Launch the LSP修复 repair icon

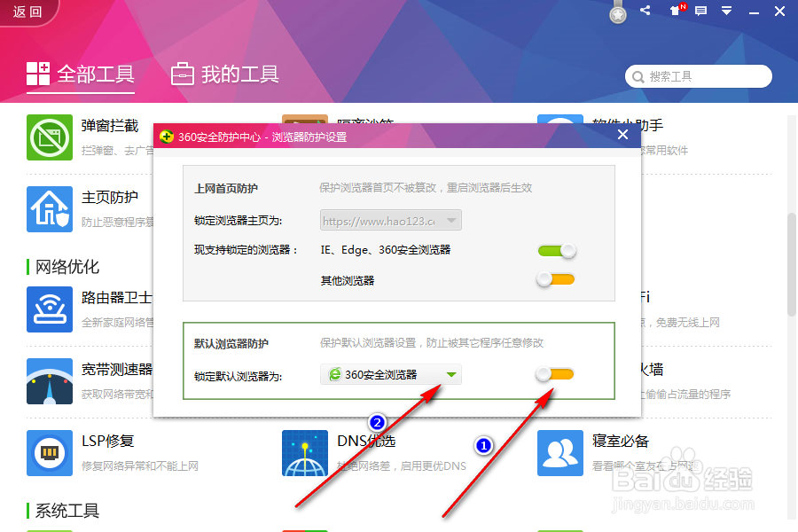pos(50,453)
